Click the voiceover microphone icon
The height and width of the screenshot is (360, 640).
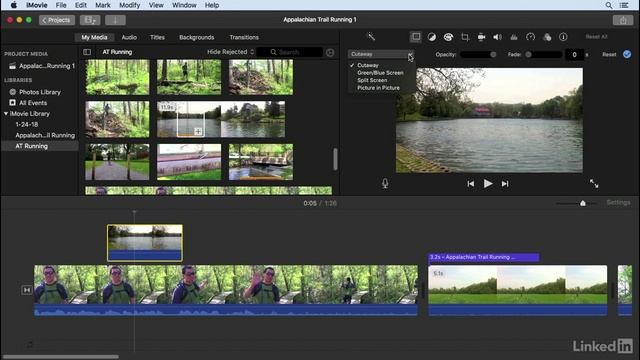385,183
